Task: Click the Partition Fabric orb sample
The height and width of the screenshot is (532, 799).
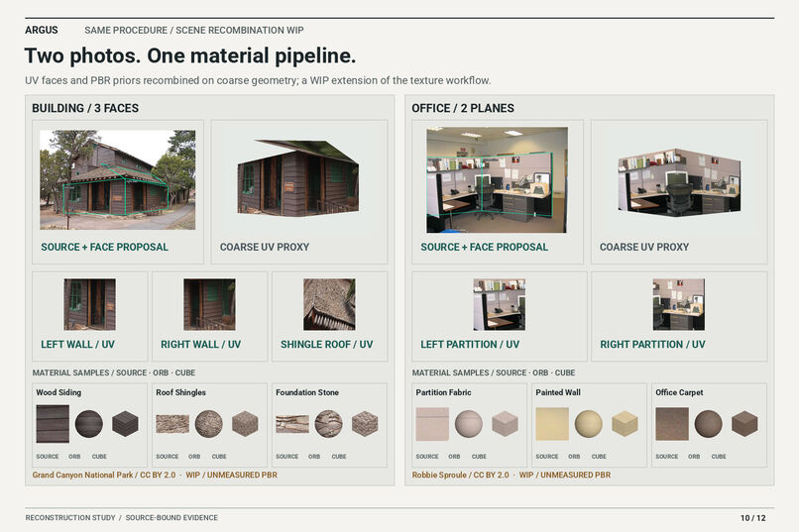Action: coord(469,424)
